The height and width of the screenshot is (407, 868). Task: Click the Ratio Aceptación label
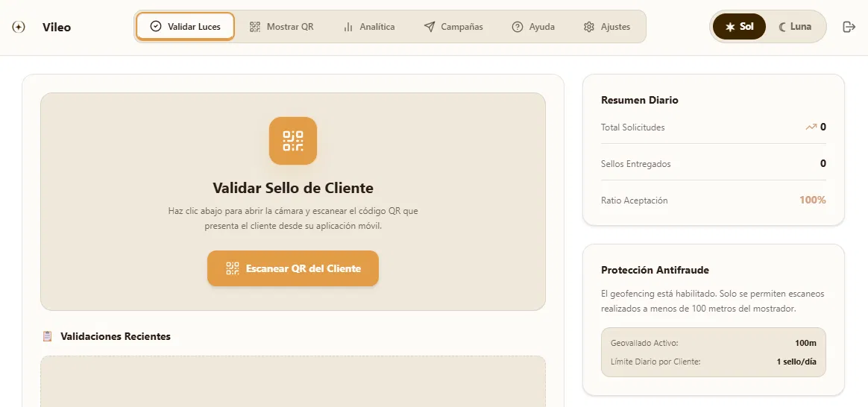coord(635,201)
